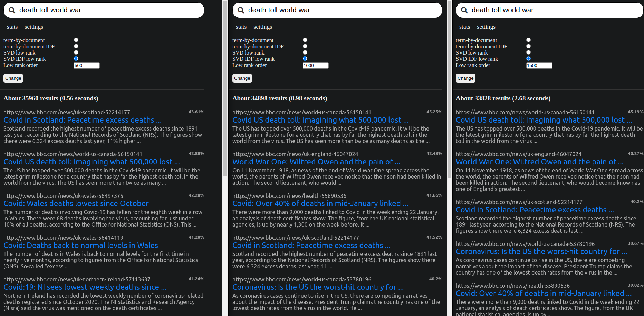The height and width of the screenshot is (316, 644).
Task: Open 'Covid US death toll' result in right panel
Action: [544, 120]
